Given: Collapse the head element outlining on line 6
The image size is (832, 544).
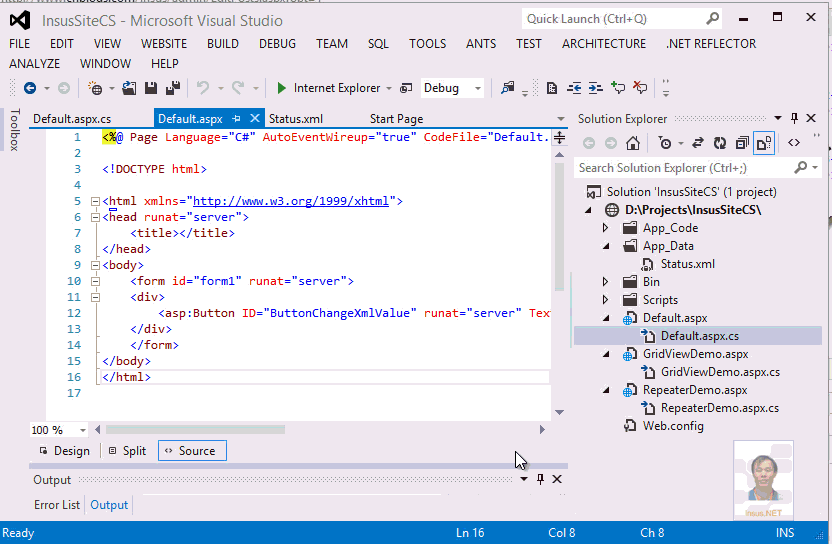Looking at the screenshot, I should coord(96,217).
